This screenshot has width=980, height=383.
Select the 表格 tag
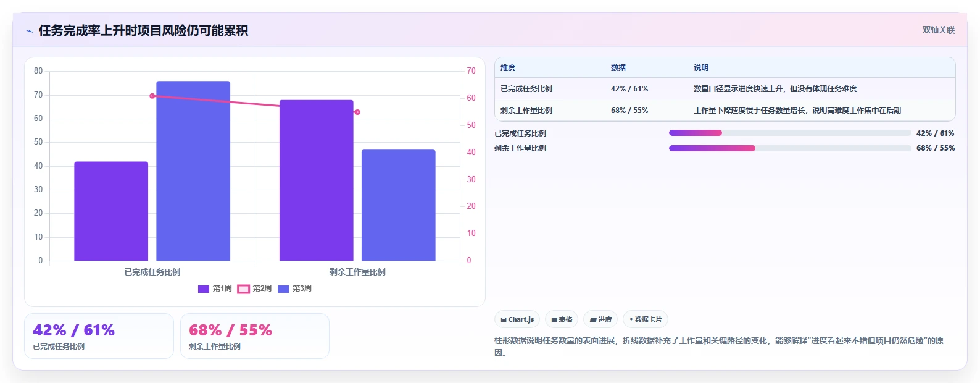[x=562, y=319]
